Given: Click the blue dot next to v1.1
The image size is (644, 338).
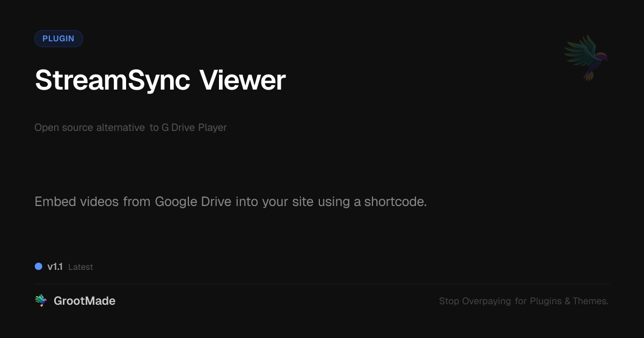Looking at the screenshot, I should (x=39, y=267).
